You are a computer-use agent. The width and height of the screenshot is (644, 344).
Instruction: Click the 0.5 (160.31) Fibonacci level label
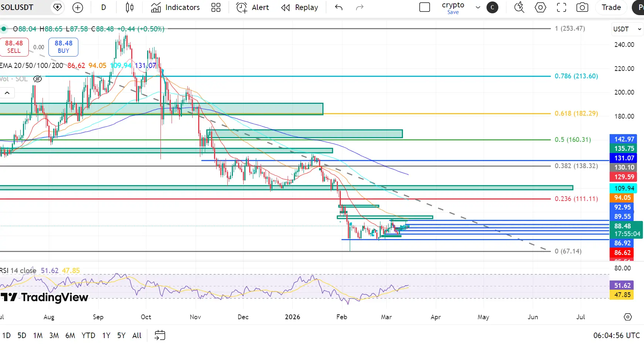(573, 140)
